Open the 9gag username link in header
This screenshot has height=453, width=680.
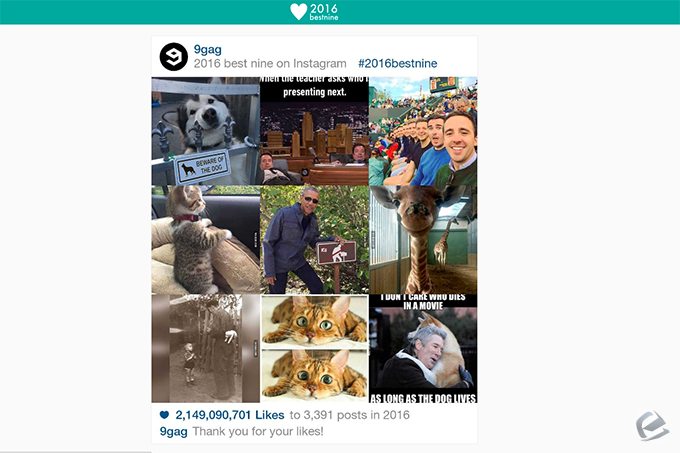tap(207, 49)
